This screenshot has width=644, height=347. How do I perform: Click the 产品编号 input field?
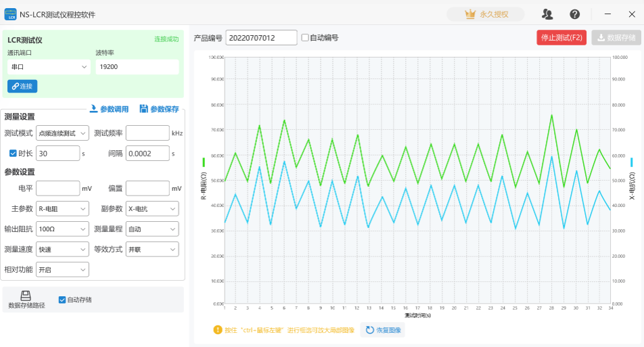click(x=261, y=38)
